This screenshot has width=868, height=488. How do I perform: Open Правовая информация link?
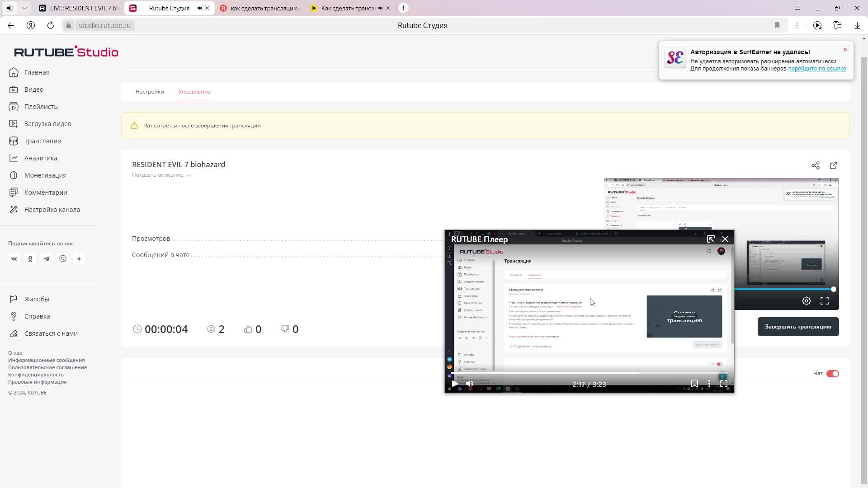(37, 382)
